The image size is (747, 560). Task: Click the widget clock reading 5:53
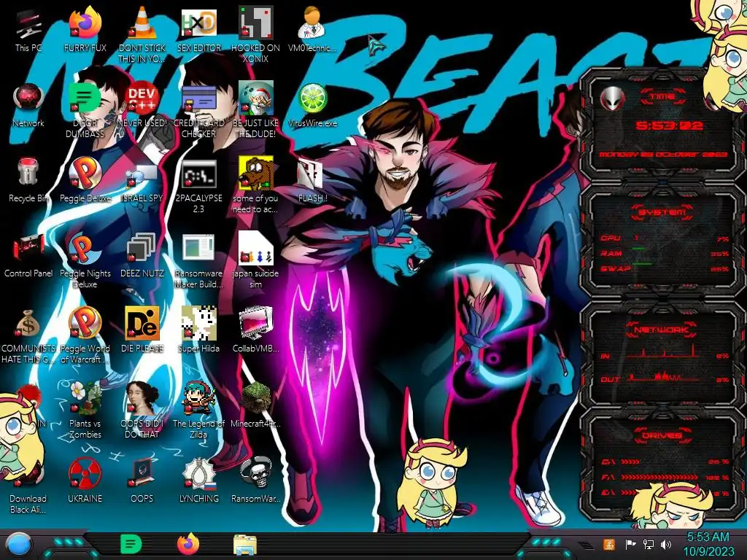tap(669, 125)
